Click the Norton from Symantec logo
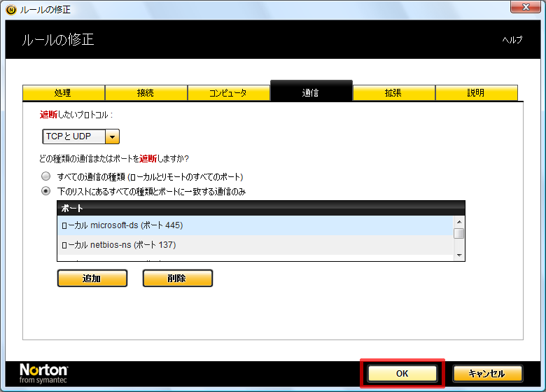 tap(43, 374)
